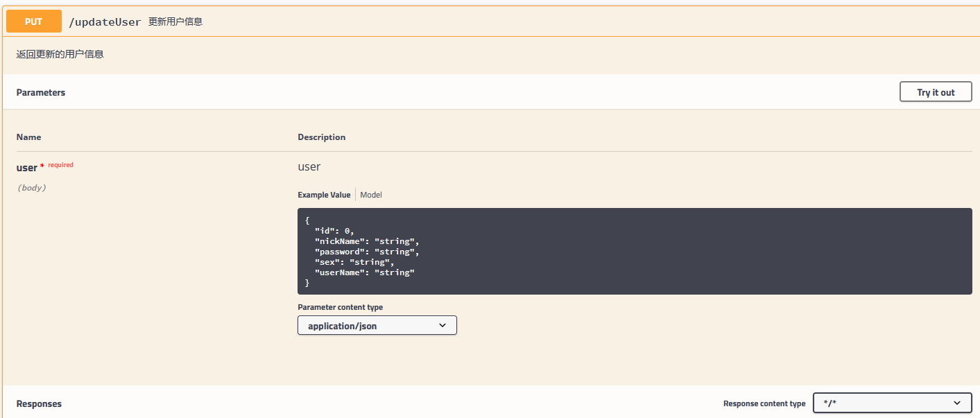Click the Description column header
Image resolution: width=980 pixels, height=418 pixels.
[321, 137]
